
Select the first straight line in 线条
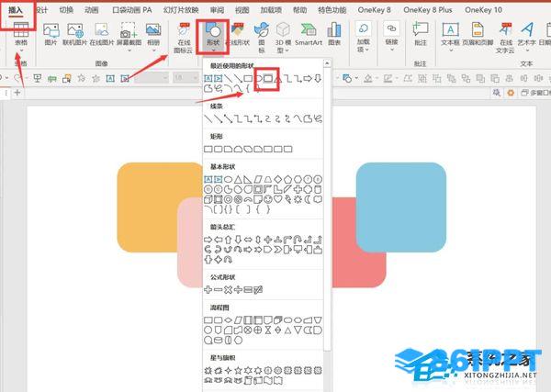[208, 118]
